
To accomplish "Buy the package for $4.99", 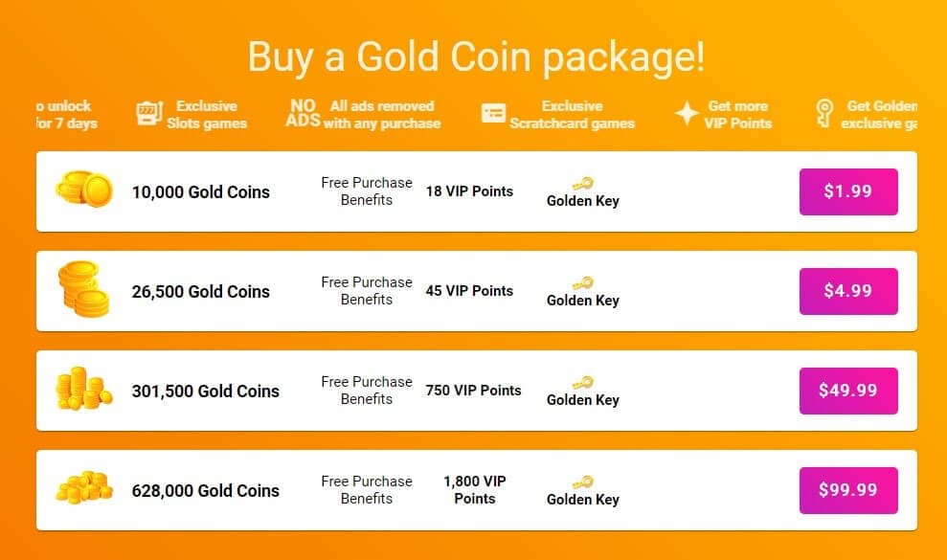I will click(x=848, y=291).
